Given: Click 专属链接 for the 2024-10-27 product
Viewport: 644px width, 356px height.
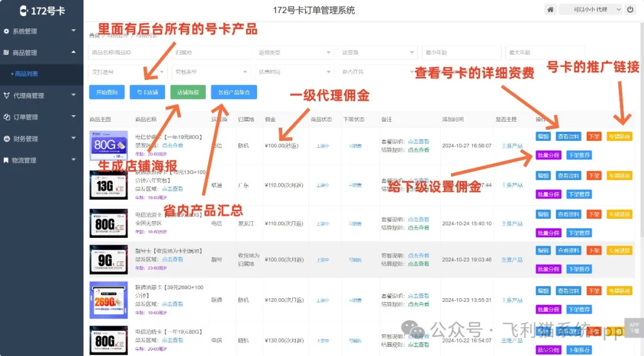Looking at the screenshot, I should click(620, 137).
